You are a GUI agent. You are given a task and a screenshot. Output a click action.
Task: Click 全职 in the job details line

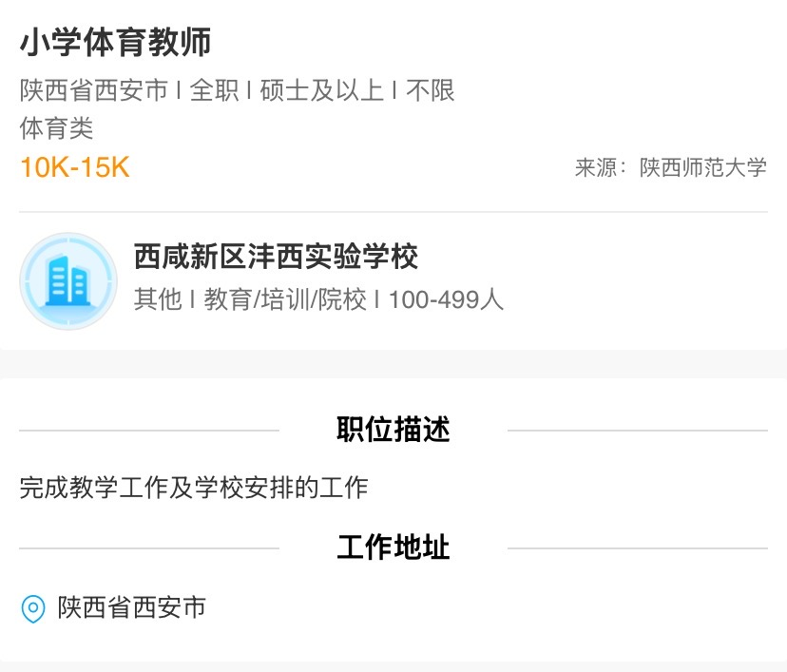[214, 90]
